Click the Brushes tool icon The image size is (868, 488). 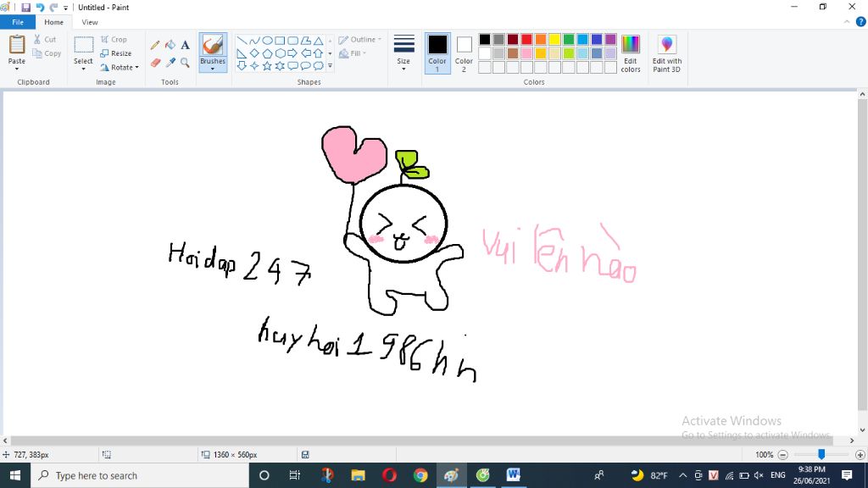pyautogui.click(x=213, y=45)
